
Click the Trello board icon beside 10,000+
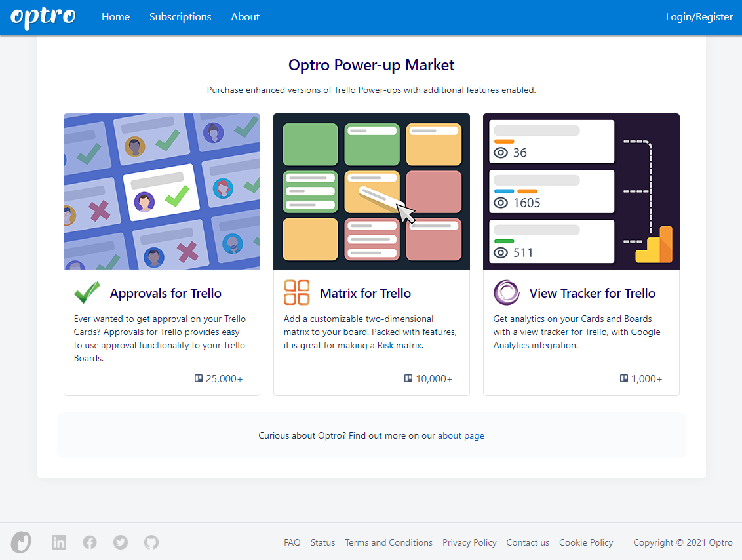click(x=408, y=378)
